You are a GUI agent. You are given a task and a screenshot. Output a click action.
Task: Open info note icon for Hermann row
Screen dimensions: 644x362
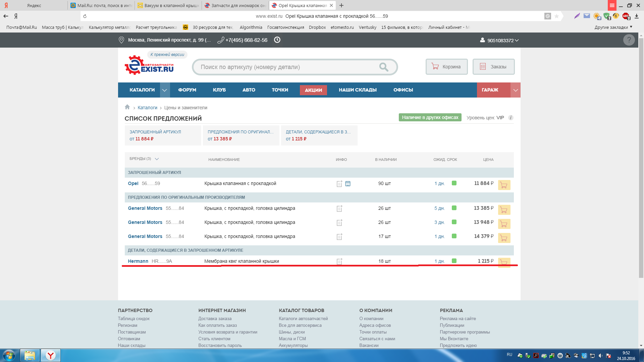click(339, 261)
